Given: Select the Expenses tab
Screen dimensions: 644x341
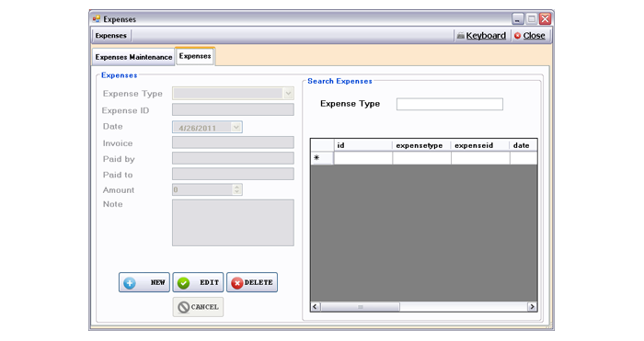Looking at the screenshot, I should pyautogui.click(x=195, y=56).
